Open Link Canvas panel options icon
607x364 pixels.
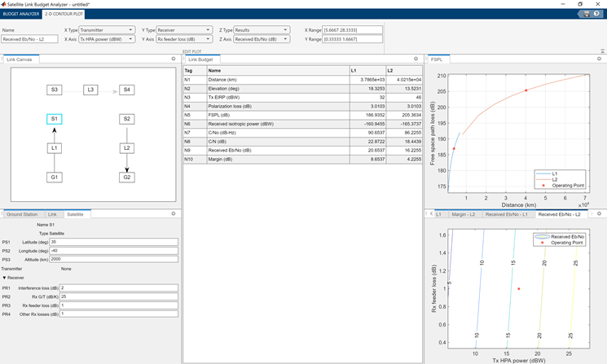pyautogui.click(x=174, y=59)
